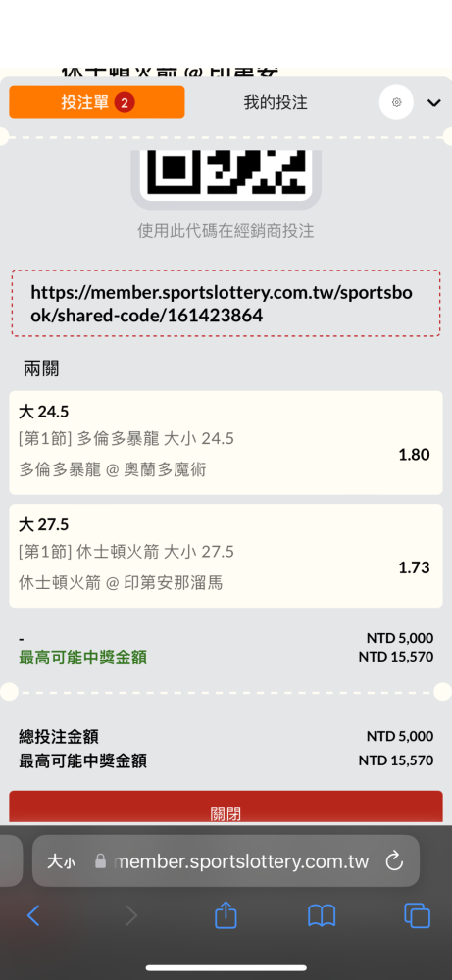Switch to 我的投注 tab
The height and width of the screenshot is (980, 452).
pos(276,103)
